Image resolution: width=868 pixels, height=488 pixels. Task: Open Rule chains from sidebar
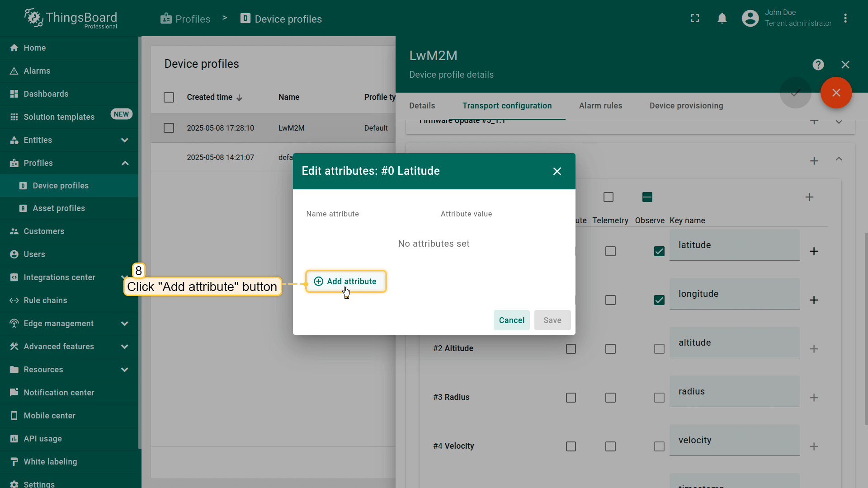45,300
